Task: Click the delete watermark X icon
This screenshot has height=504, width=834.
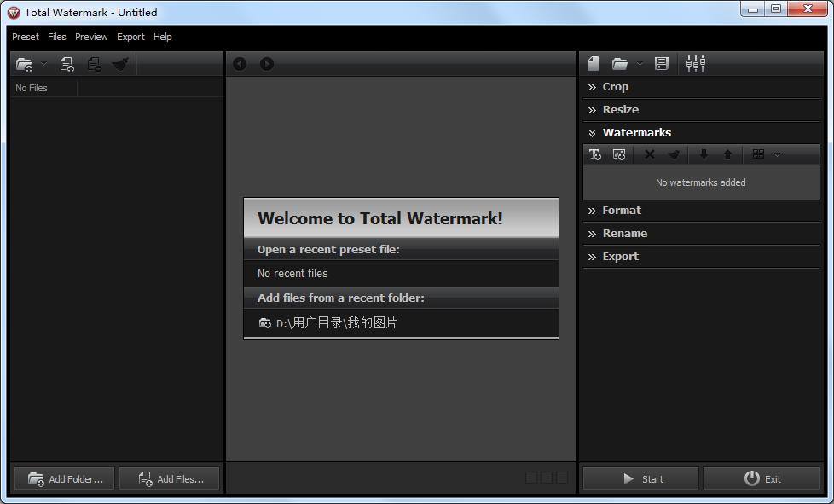Action: [650, 154]
